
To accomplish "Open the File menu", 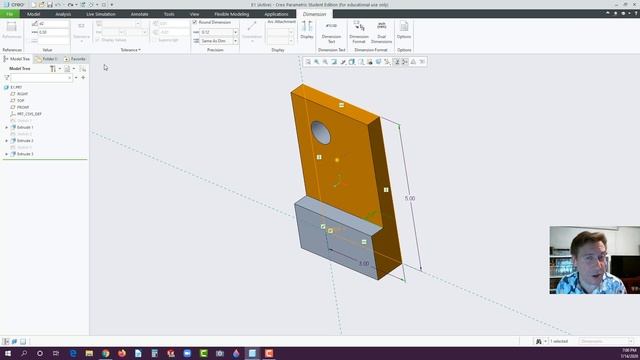I will (9, 14).
